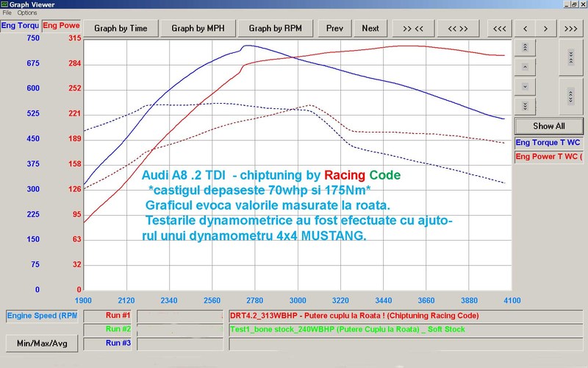Image resolution: width=588 pixels, height=368 pixels.
Task: Click the single down chevron button
Action: tap(525, 87)
